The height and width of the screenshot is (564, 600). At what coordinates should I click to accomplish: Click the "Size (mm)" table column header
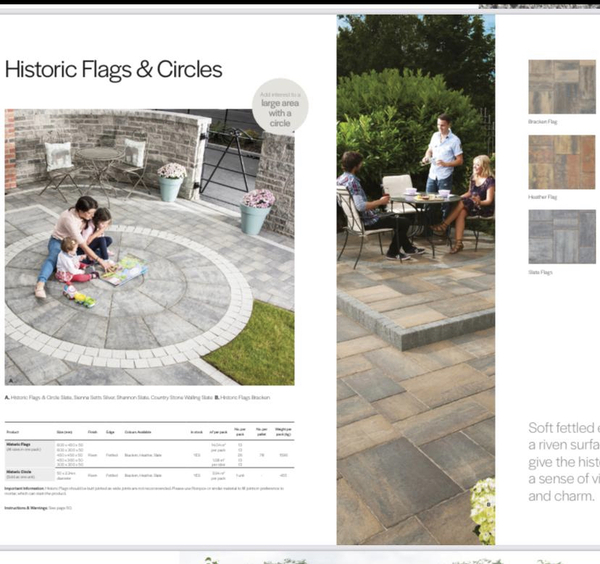click(x=64, y=432)
